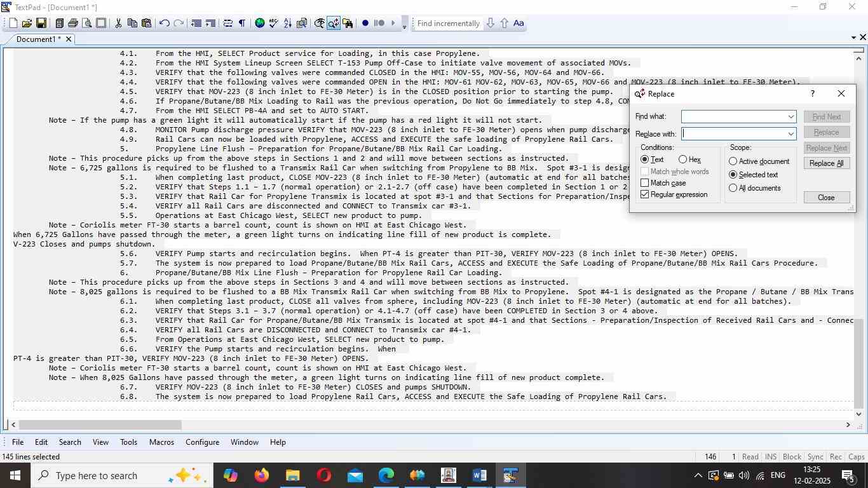The height and width of the screenshot is (488, 868).
Task: Click the New document toolbar icon
Action: click(13, 24)
